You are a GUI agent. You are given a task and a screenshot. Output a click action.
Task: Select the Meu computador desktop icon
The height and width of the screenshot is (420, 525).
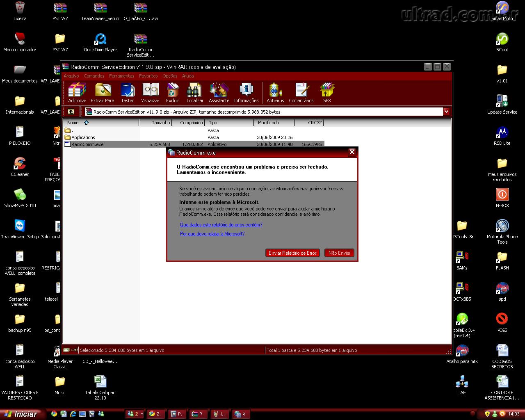[20, 42]
